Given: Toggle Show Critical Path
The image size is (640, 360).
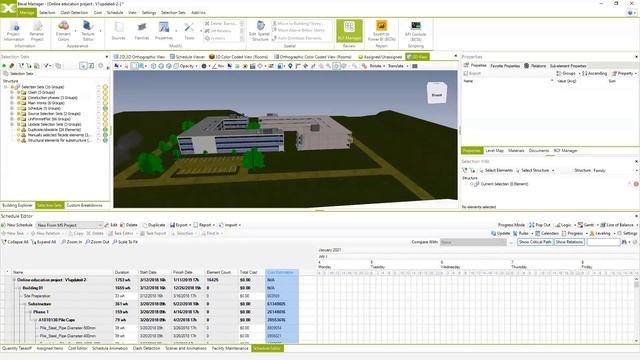Looking at the screenshot, I should tap(535, 242).
